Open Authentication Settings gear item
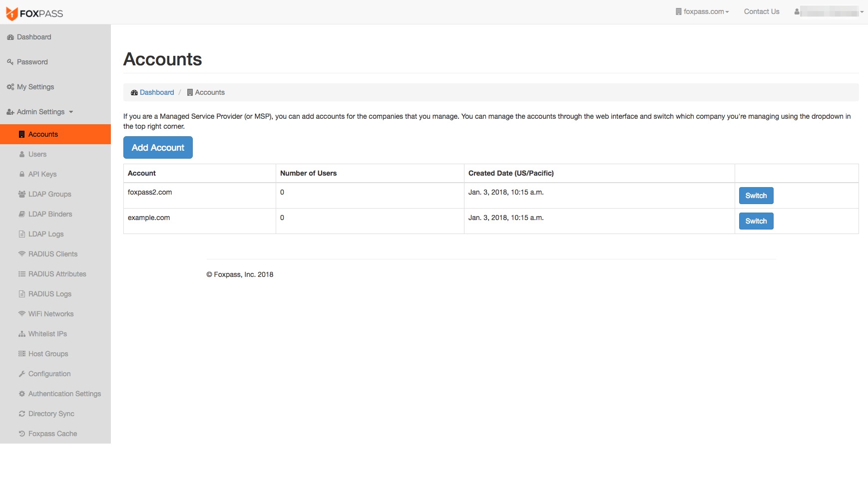Image resolution: width=868 pixels, height=485 pixels. (64, 394)
